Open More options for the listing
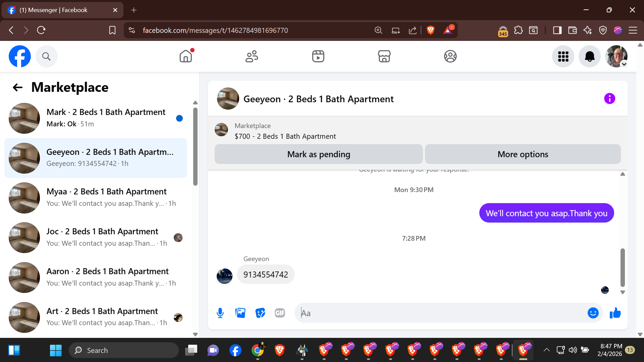The image size is (644, 362). coord(523,154)
